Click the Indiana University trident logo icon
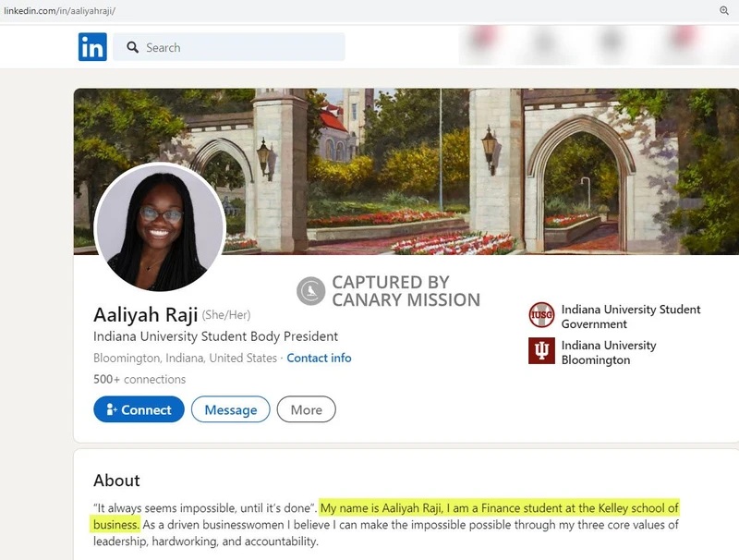739x560 pixels. [543, 352]
